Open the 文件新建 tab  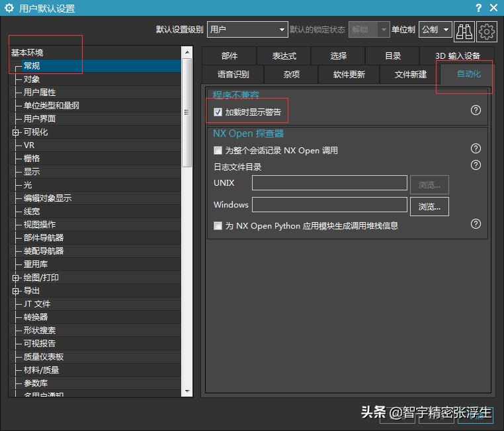tap(410, 75)
